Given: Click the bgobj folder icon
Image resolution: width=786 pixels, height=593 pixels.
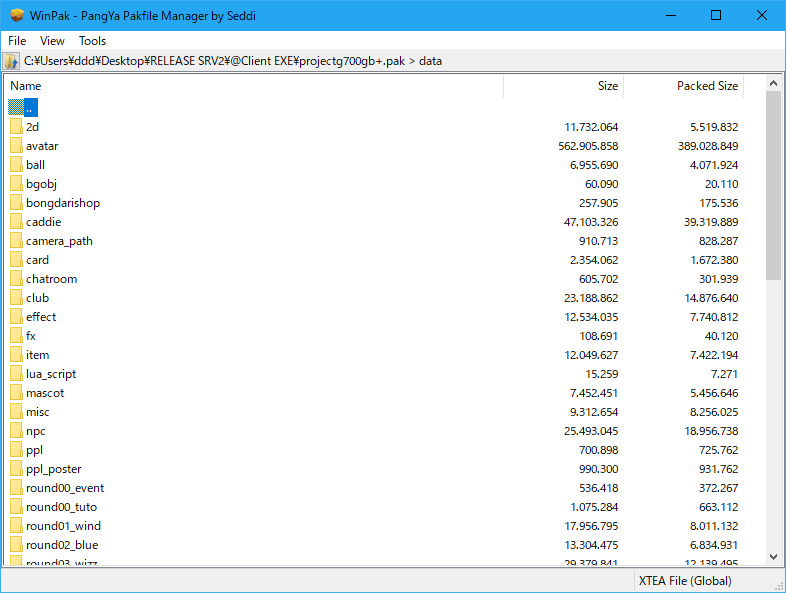Looking at the screenshot, I should click(16, 184).
